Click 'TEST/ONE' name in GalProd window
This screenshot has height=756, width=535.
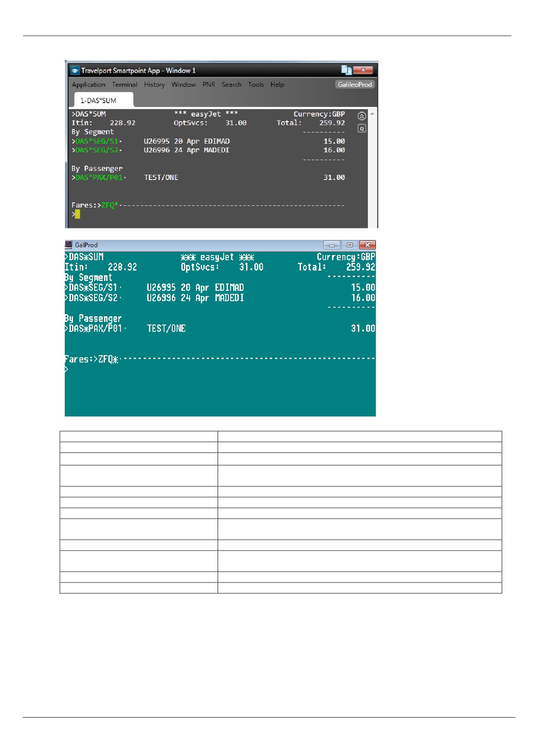[x=166, y=328]
